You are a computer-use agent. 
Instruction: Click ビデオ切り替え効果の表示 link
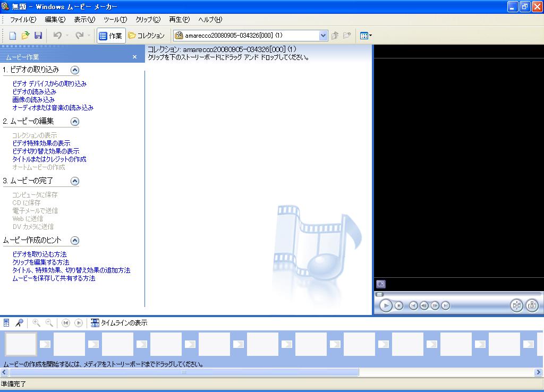pos(46,151)
